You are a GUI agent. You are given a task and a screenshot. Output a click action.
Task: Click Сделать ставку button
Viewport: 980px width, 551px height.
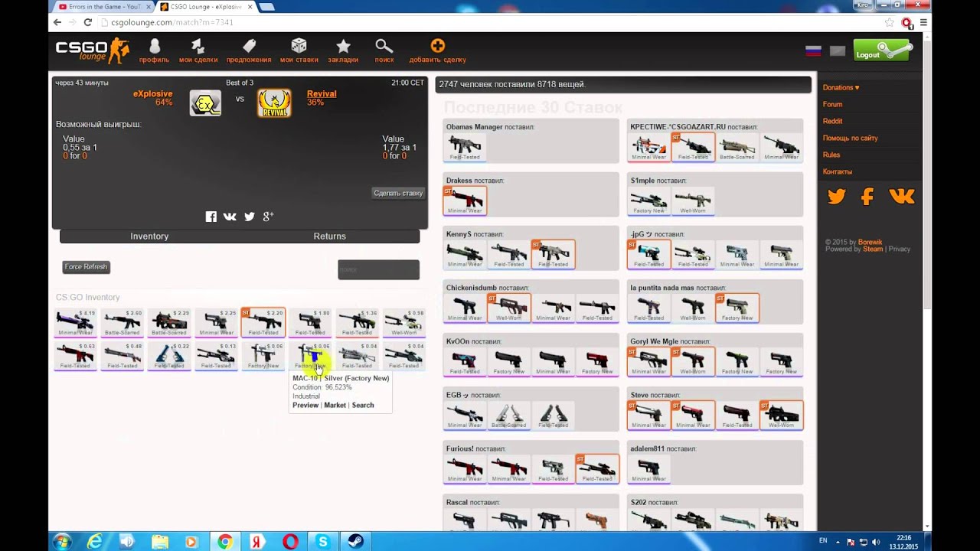(x=398, y=193)
